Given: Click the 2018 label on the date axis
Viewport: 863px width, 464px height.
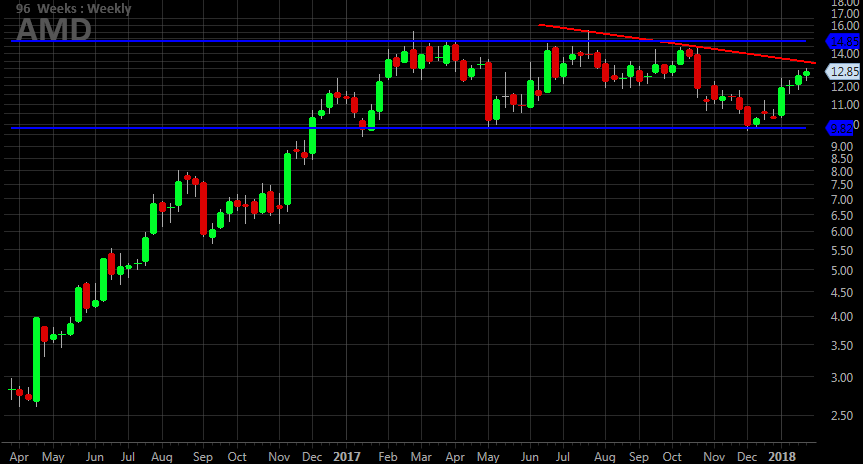Looking at the screenshot, I should click(x=782, y=457).
